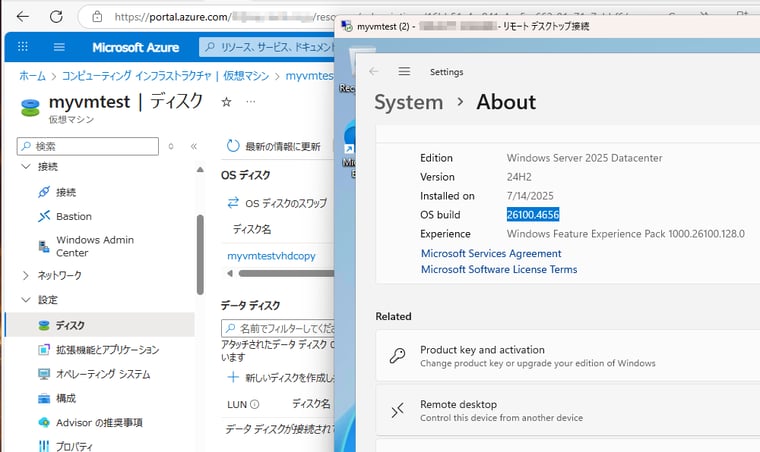Screen dimensions: 760x452
Task: View site info lock icon in address bar
Action: coord(97,17)
